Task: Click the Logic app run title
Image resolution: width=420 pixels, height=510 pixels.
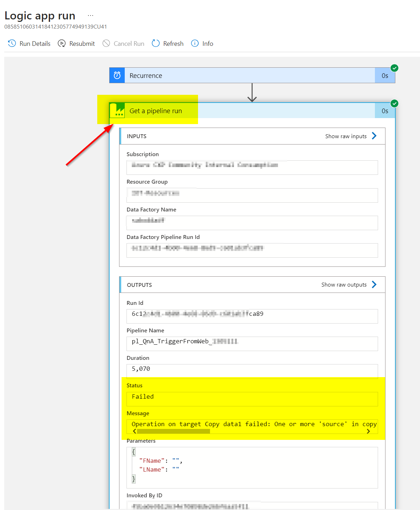Action: (x=40, y=16)
